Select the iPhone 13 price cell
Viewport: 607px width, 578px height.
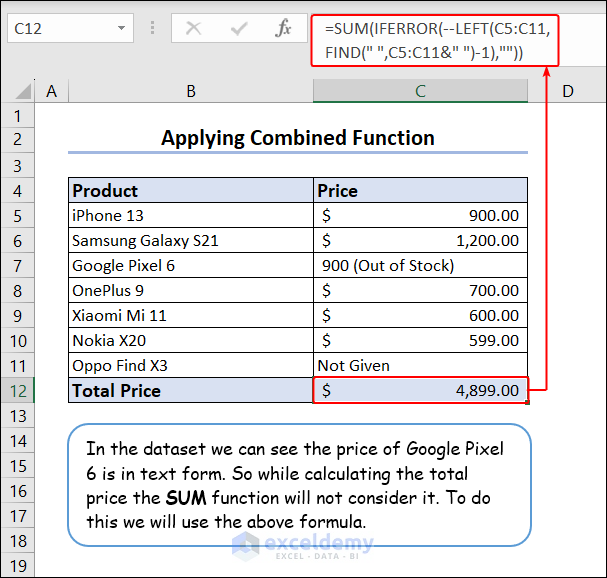click(x=420, y=216)
